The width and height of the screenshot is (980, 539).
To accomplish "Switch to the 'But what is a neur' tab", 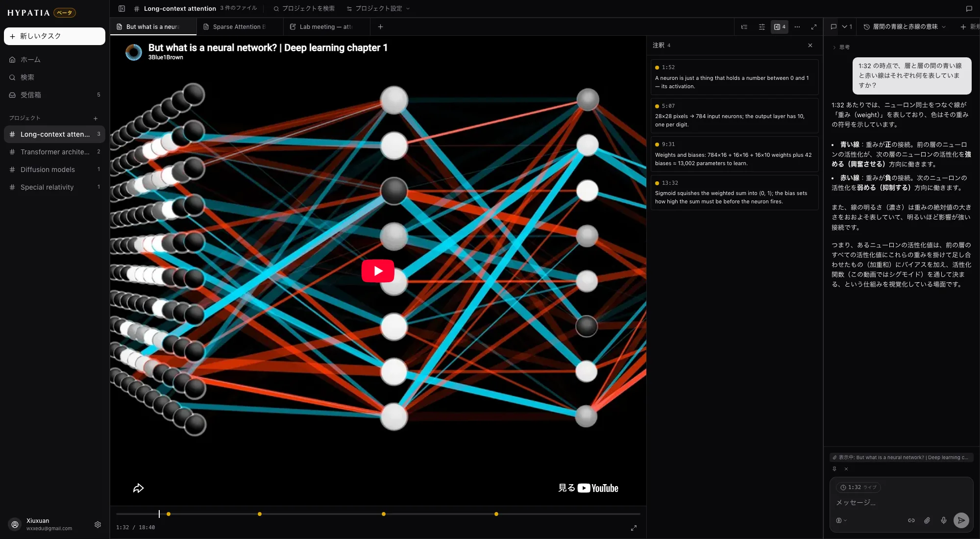I will tap(153, 27).
